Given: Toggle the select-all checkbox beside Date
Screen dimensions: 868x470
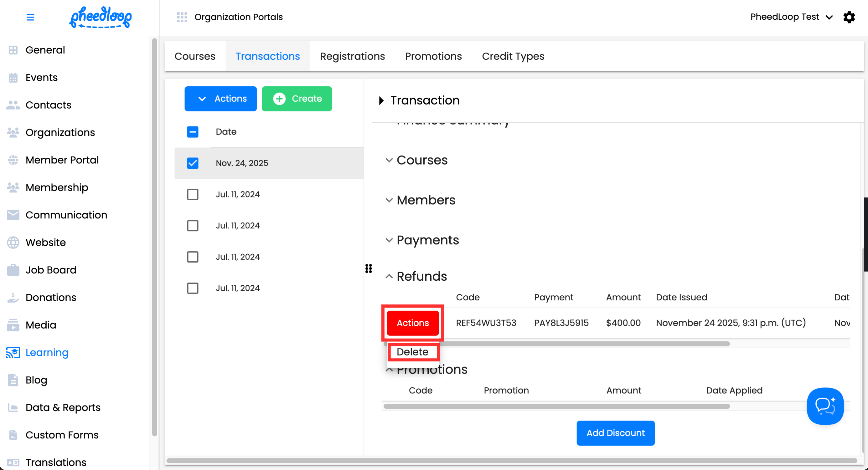Looking at the screenshot, I should tap(193, 132).
